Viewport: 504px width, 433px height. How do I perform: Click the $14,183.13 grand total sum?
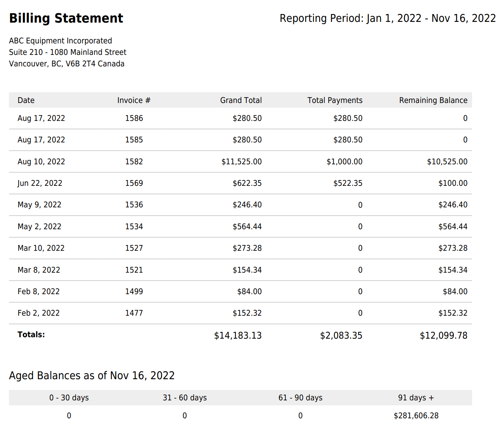238,335
